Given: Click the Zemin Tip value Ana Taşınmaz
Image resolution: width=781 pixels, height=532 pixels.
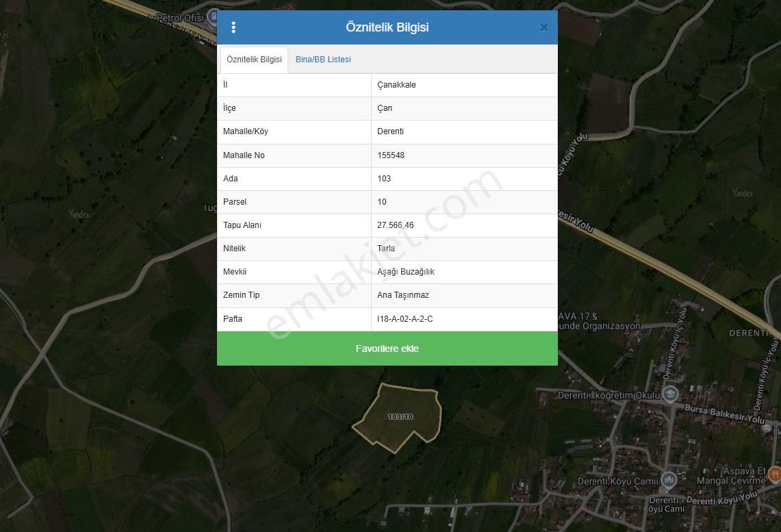Looking at the screenshot, I should [402, 295].
